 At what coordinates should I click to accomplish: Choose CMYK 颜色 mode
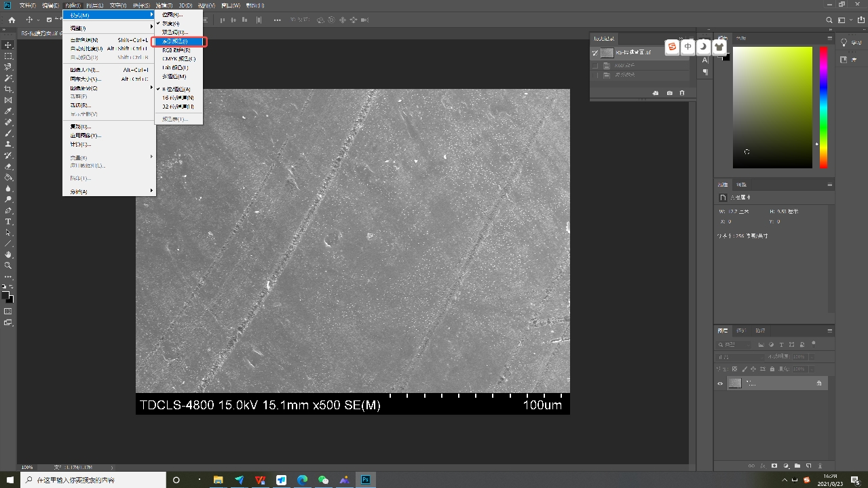(x=179, y=59)
